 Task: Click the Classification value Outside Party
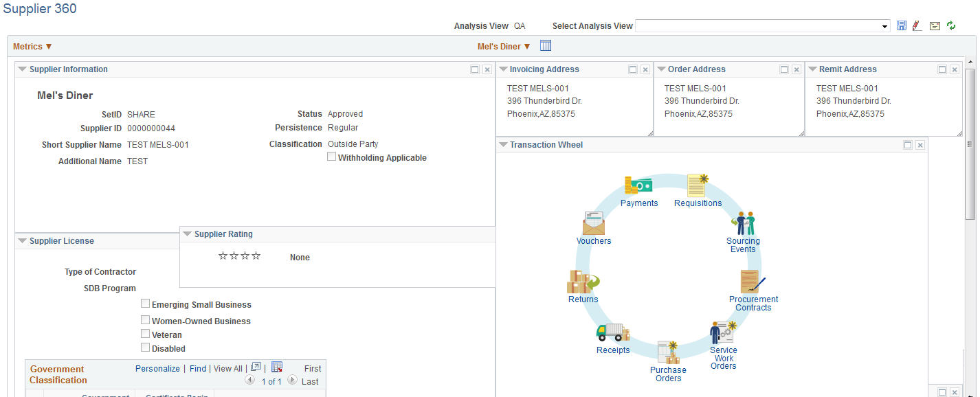click(x=353, y=144)
